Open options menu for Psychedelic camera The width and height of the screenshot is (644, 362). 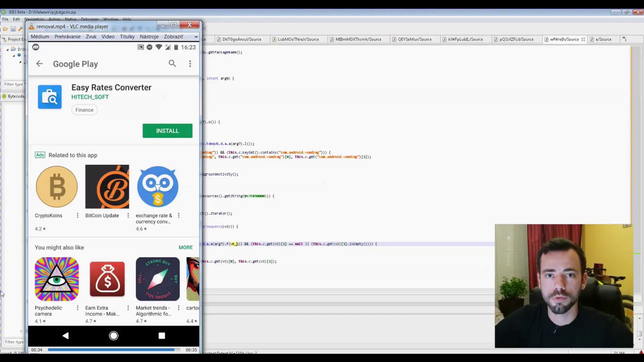tap(77, 308)
